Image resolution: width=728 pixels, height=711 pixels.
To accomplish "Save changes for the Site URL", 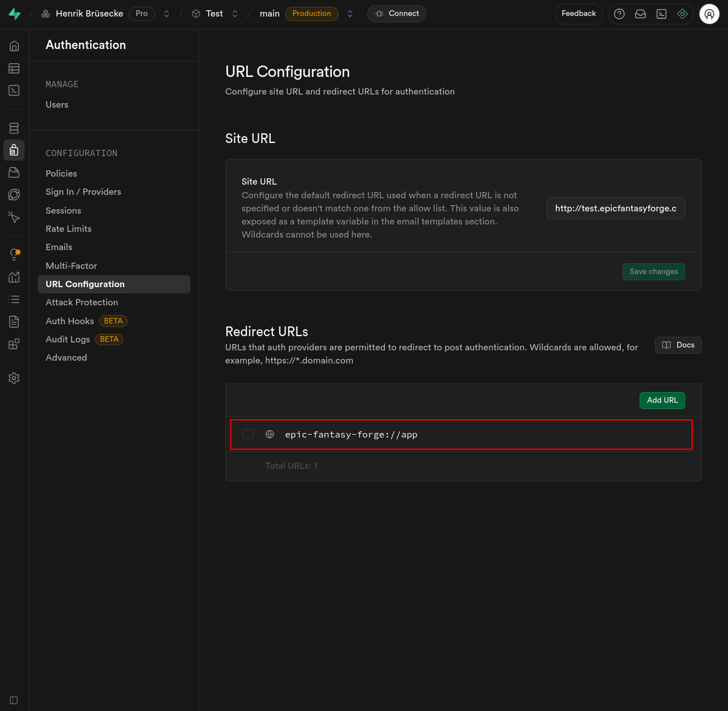I will pyautogui.click(x=653, y=272).
